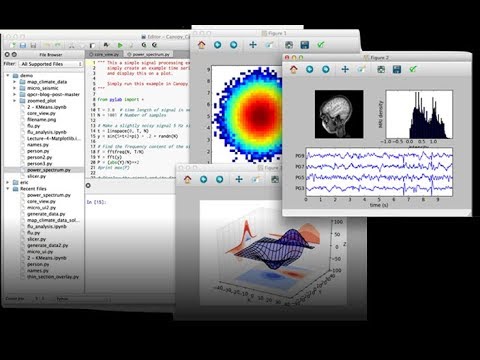Click the Save As icon in editor toolbar

point(33,45)
